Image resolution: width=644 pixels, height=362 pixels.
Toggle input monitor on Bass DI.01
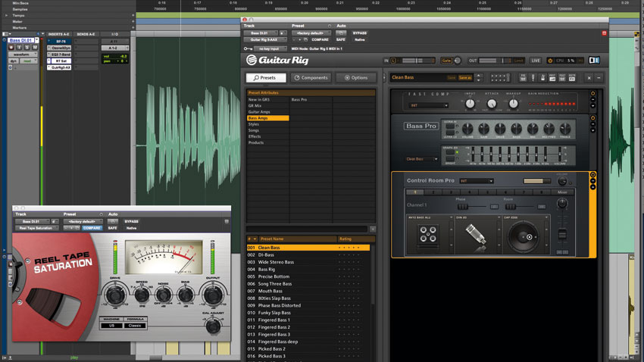pos(19,47)
